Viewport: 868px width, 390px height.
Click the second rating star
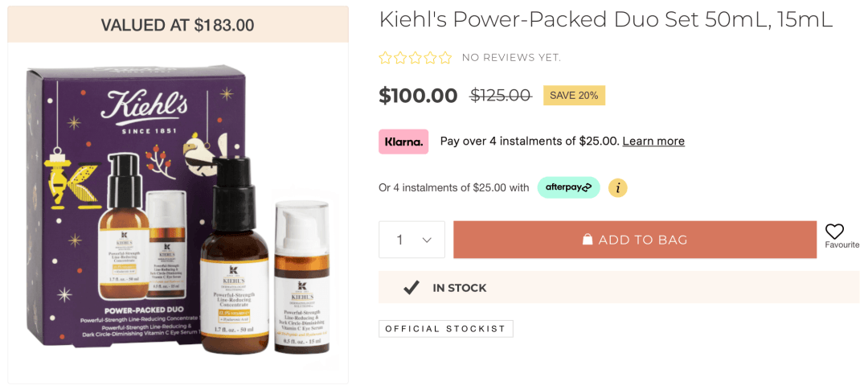click(400, 58)
